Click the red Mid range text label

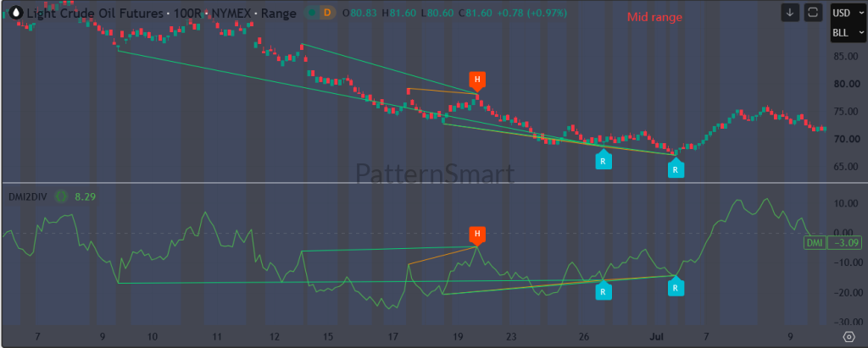[x=654, y=17]
